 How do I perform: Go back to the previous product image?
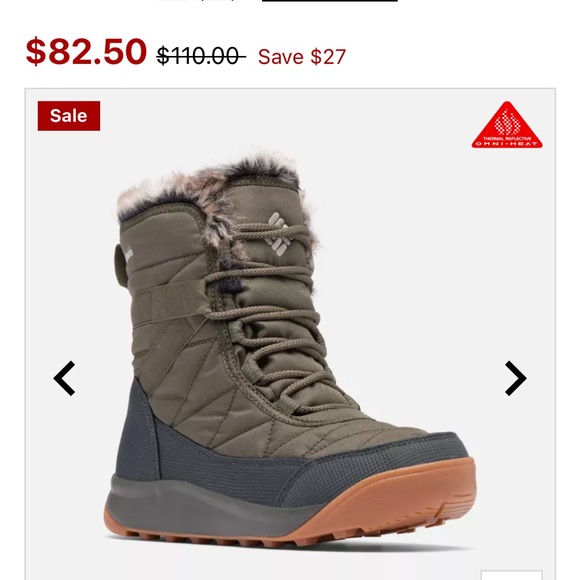coord(64,378)
